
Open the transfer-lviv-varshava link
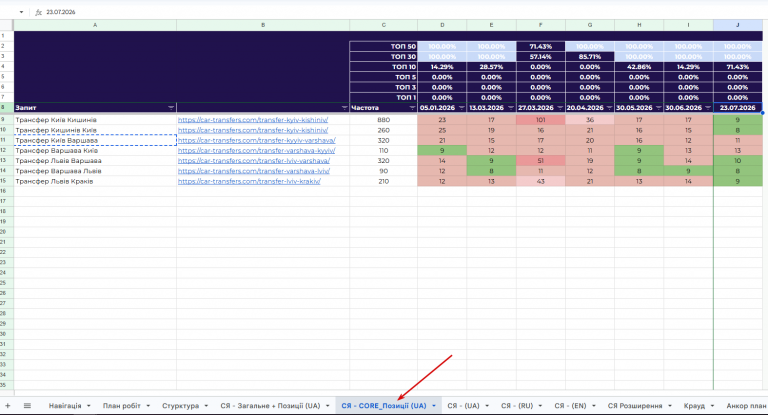pyautogui.click(x=254, y=161)
